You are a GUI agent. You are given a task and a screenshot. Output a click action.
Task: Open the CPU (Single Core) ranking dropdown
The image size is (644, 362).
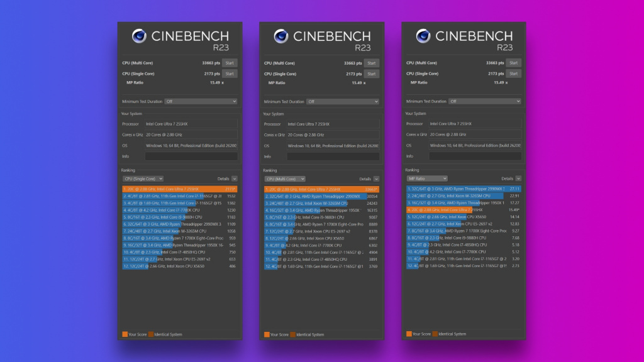click(x=143, y=178)
